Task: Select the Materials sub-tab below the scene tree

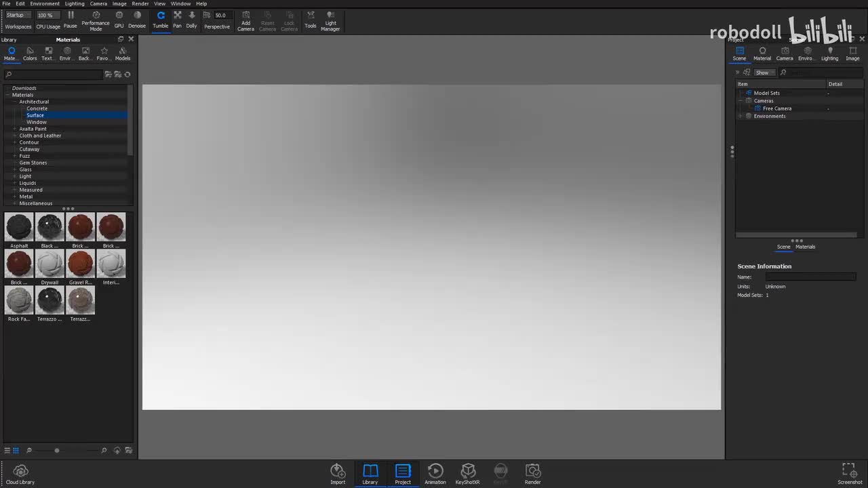Action: click(806, 247)
